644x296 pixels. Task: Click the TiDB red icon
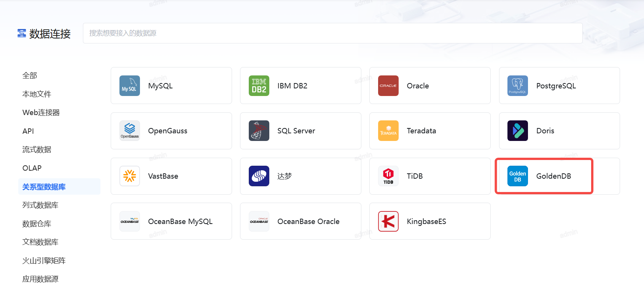click(x=388, y=176)
